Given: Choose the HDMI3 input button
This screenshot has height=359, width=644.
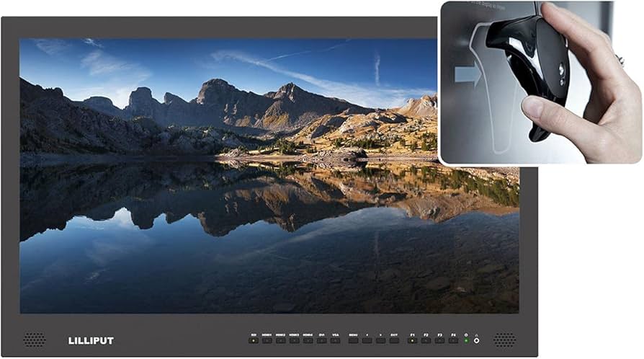Looking at the screenshot, I should click(294, 340).
